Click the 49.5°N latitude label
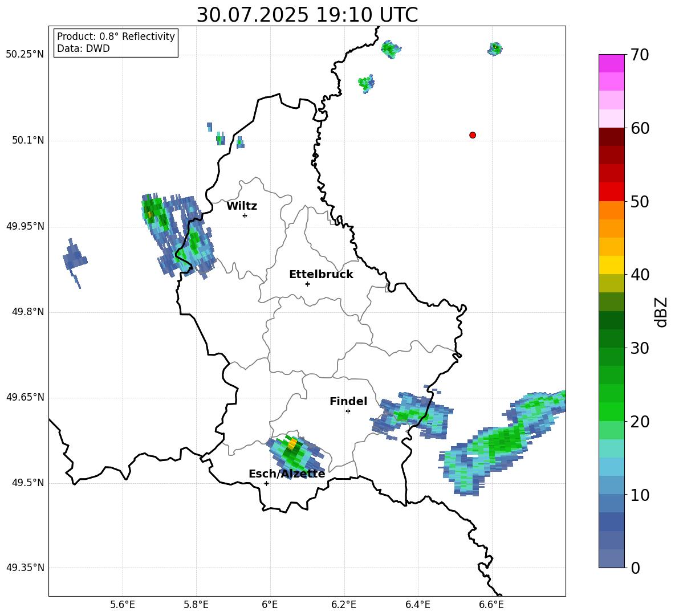The height and width of the screenshot is (616, 675). coord(28,483)
